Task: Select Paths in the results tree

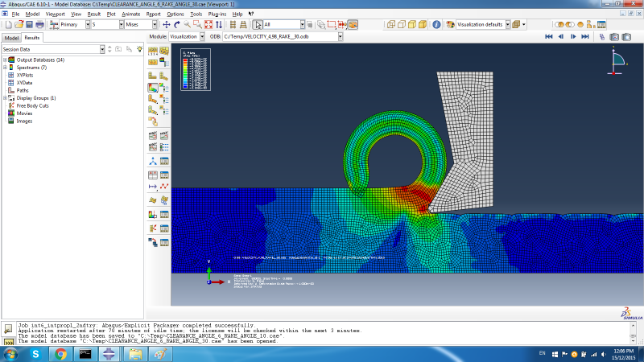Action: point(23,90)
